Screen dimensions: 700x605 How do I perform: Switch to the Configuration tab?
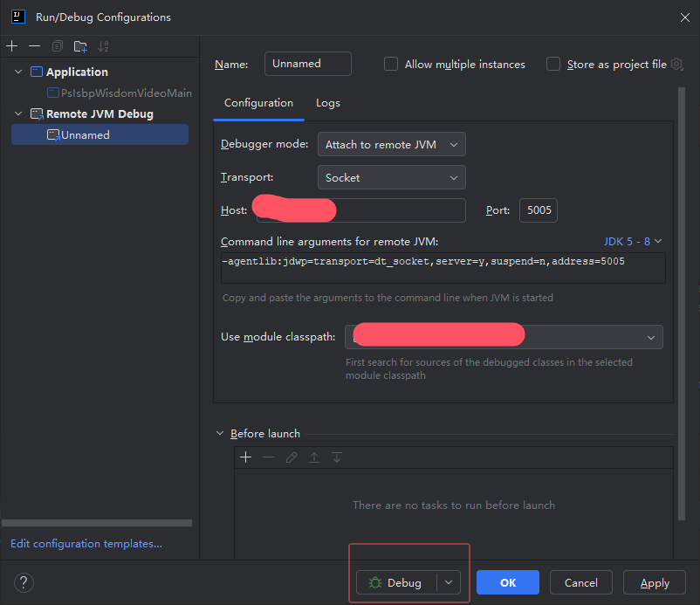point(258,103)
